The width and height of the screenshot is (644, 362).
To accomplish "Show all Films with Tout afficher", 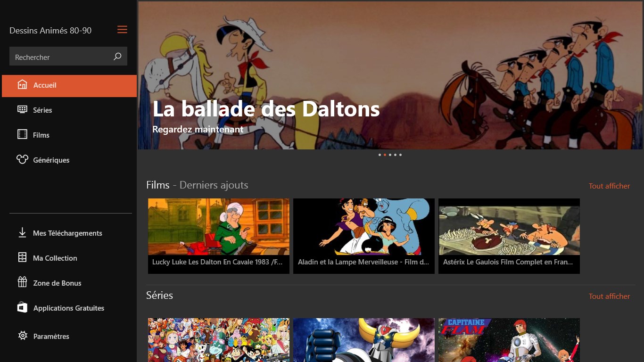I will click(609, 186).
